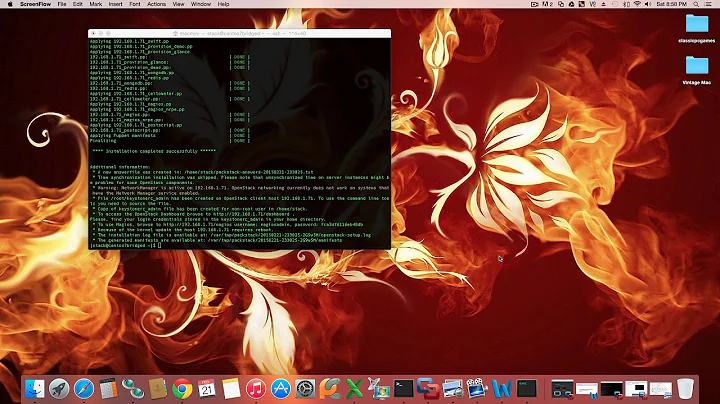Open the Actions menu
Screen dimensions: 720x404
point(157,4)
